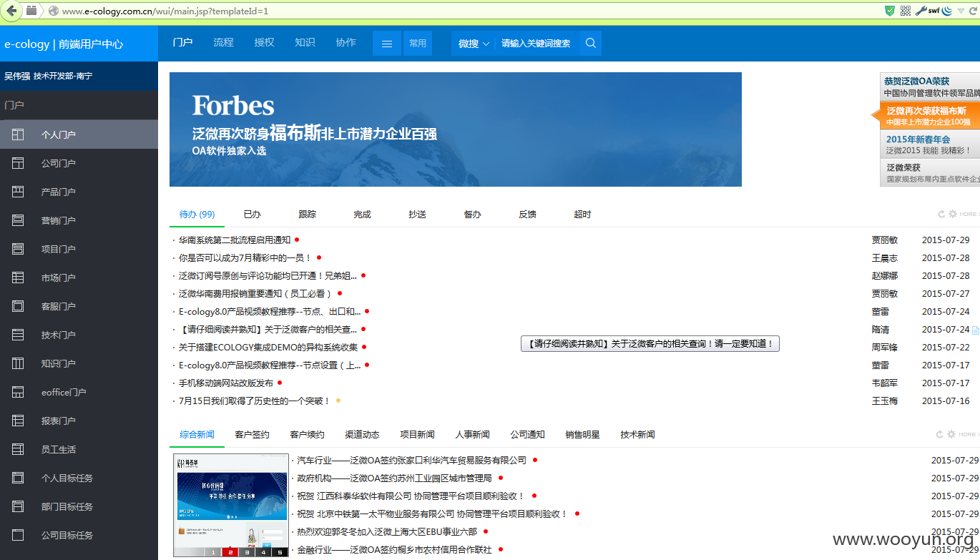Click the Forbes banner image

[x=455, y=129]
